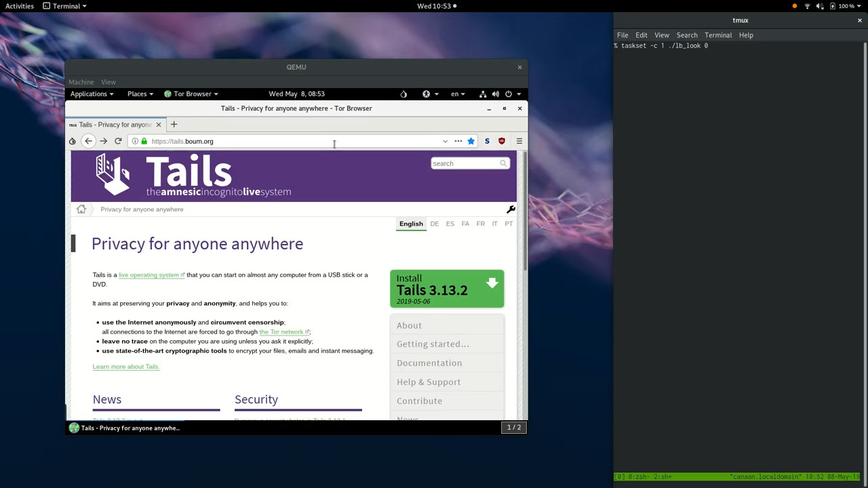This screenshot has height=488, width=868.
Task: Open the NoScript extension icon
Action: (487, 141)
